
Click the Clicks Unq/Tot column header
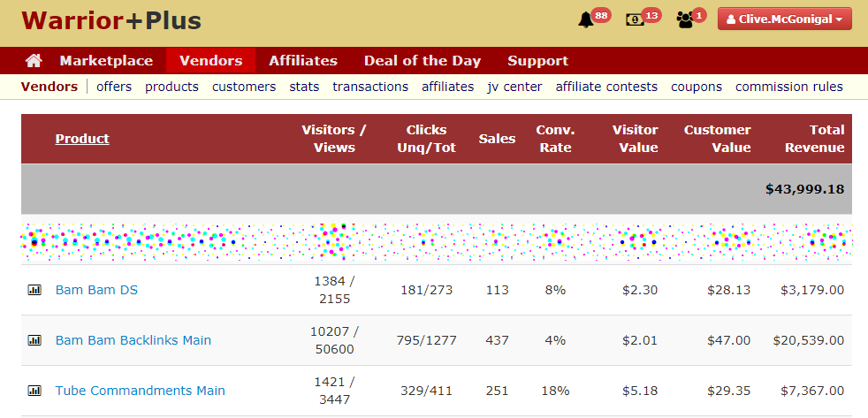(426, 139)
